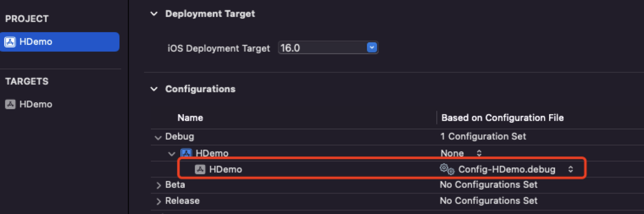Click the Name column header
644x214 pixels.
click(190, 118)
